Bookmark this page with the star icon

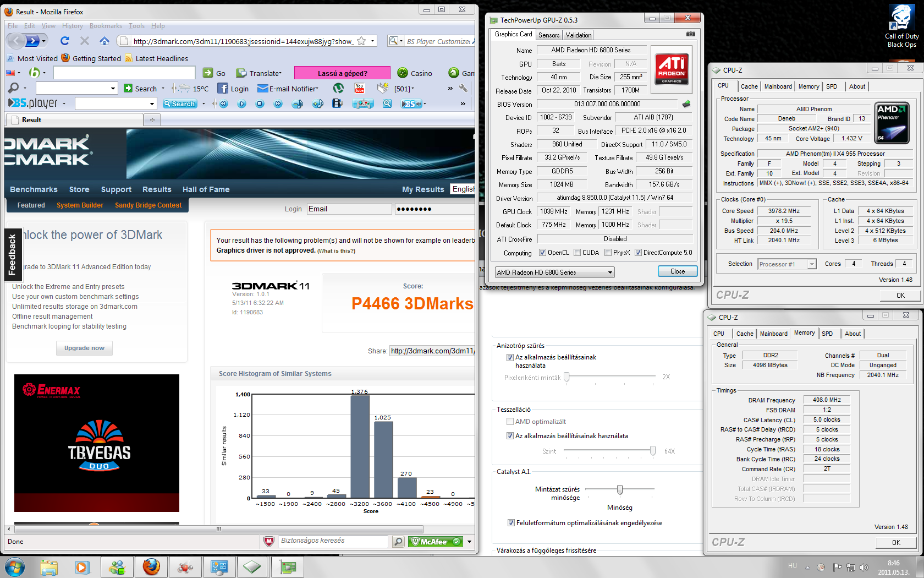pos(361,41)
